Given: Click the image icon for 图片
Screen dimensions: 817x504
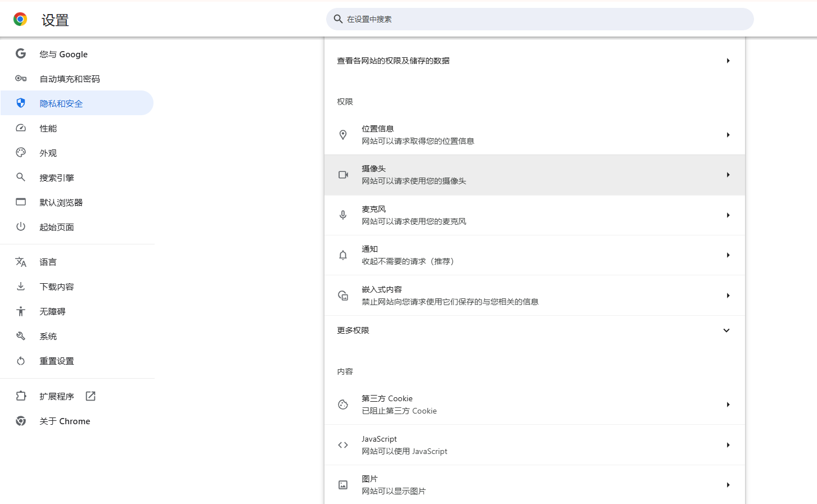Looking at the screenshot, I should click(343, 485).
